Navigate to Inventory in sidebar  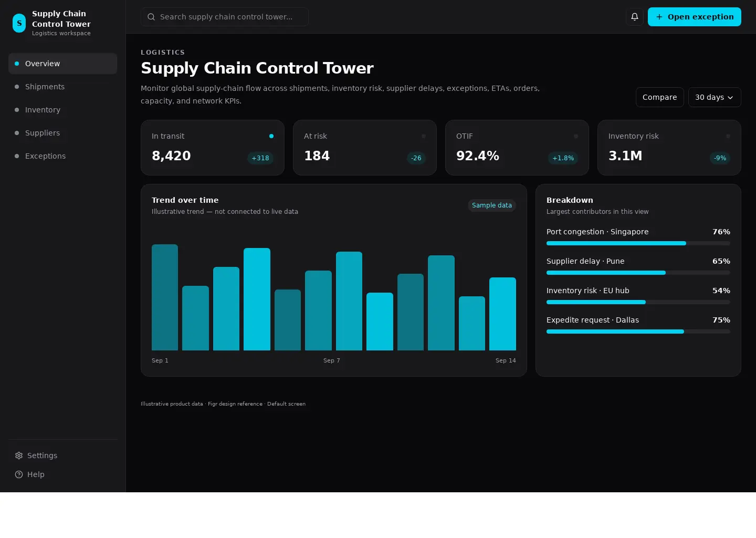pos(62,110)
